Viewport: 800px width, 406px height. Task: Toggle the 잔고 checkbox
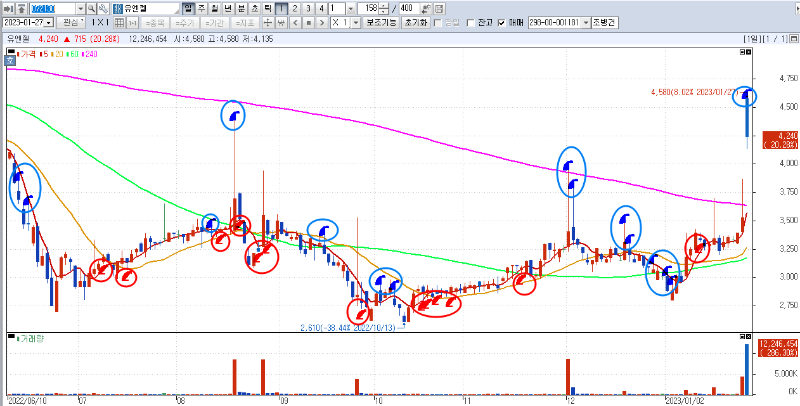point(470,23)
